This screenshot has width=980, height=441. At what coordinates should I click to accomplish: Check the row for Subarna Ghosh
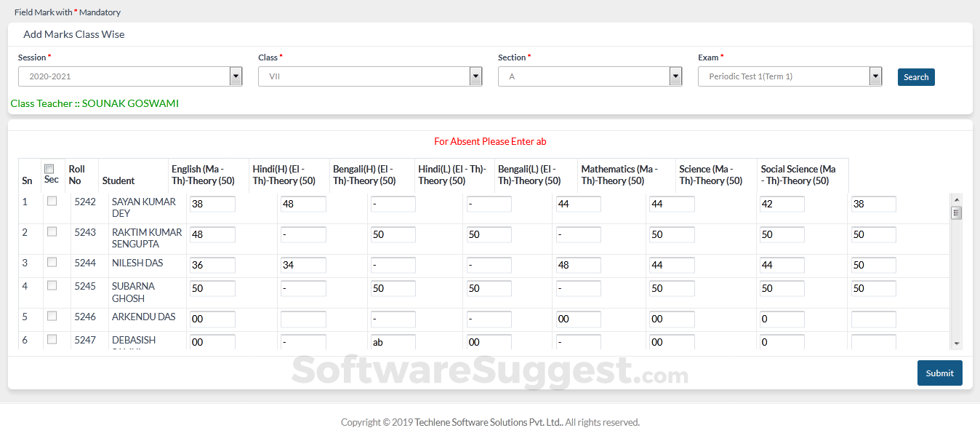click(52, 286)
